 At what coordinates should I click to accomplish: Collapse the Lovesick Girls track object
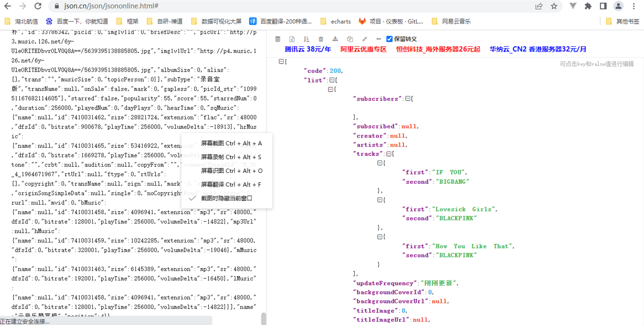[380, 200]
